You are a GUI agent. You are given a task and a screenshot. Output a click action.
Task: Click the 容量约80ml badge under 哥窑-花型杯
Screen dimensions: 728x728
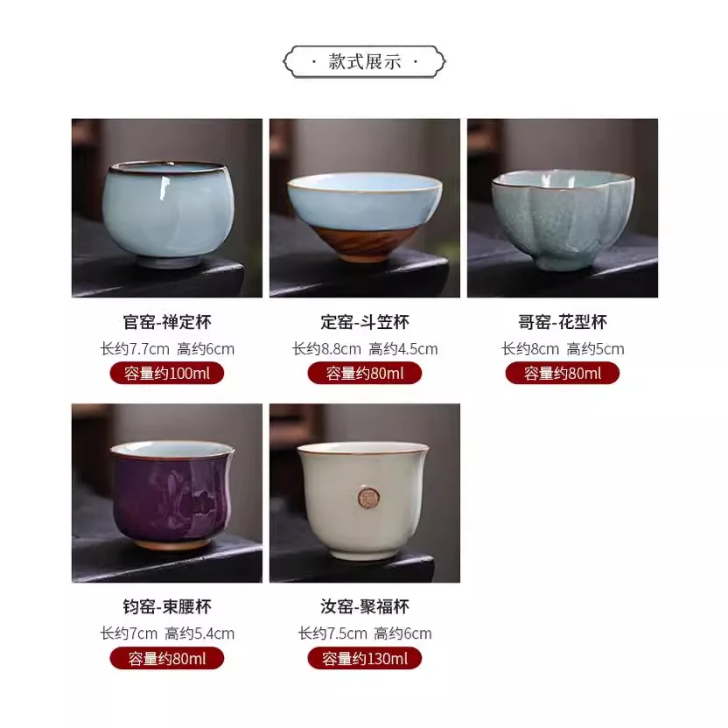(x=563, y=374)
